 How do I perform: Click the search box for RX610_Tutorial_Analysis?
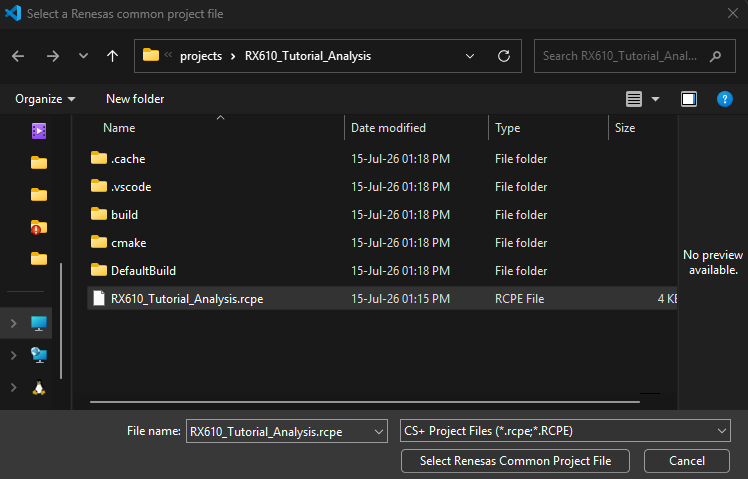tap(634, 56)
